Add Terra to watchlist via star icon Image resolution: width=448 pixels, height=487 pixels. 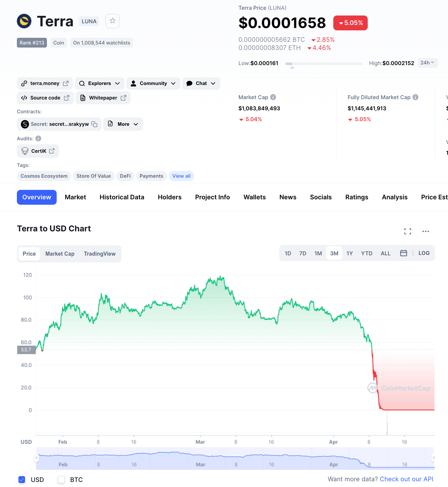point(112,21)
